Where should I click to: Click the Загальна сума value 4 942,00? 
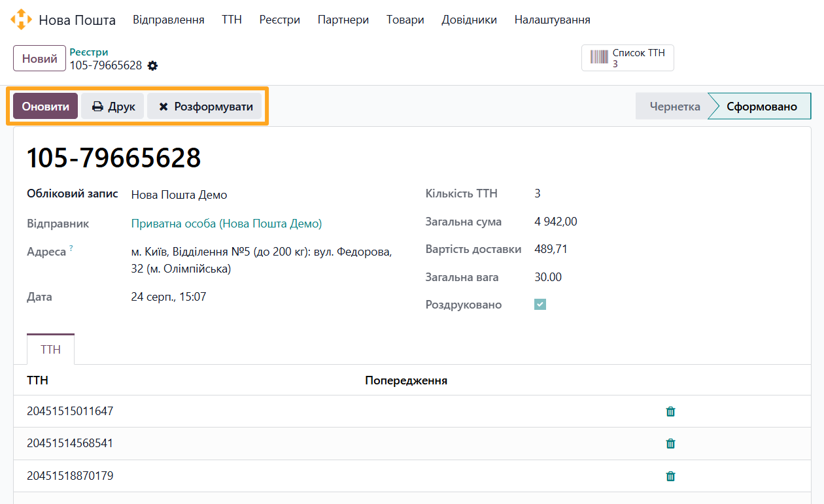tap(556, 222)
